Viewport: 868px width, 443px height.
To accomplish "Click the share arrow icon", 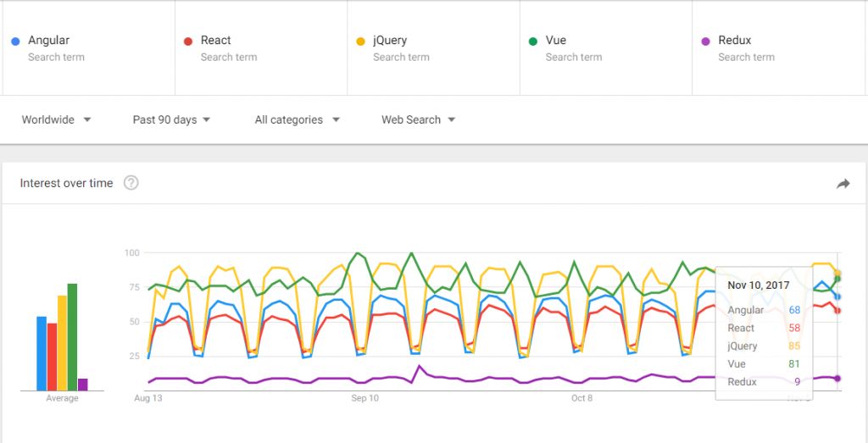I will [x=843, y=184].
